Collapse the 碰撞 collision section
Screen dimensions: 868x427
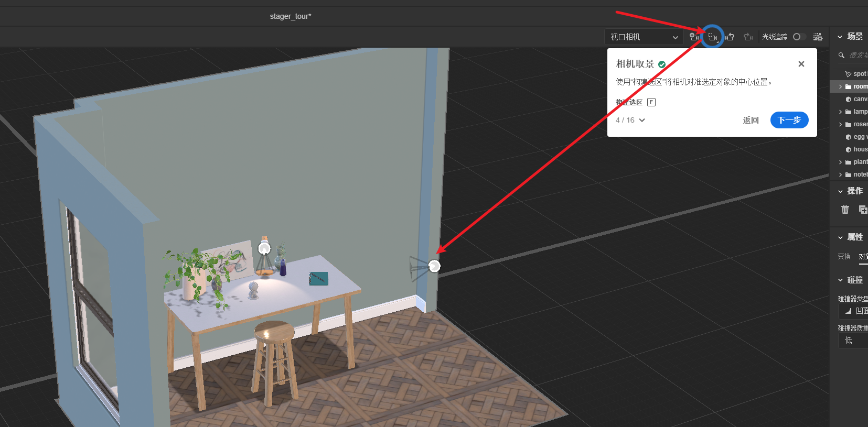tap(840, 280)
